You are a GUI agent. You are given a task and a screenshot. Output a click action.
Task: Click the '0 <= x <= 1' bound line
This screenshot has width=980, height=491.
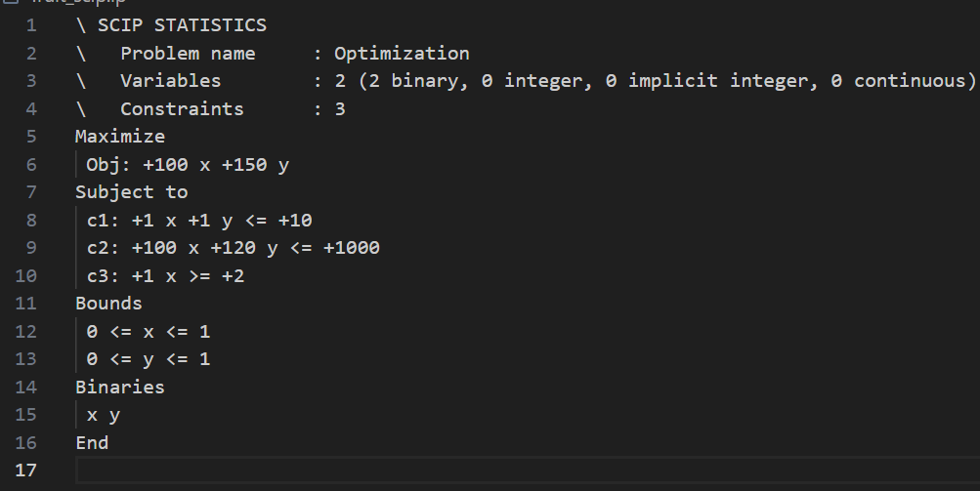pos(149,332)
